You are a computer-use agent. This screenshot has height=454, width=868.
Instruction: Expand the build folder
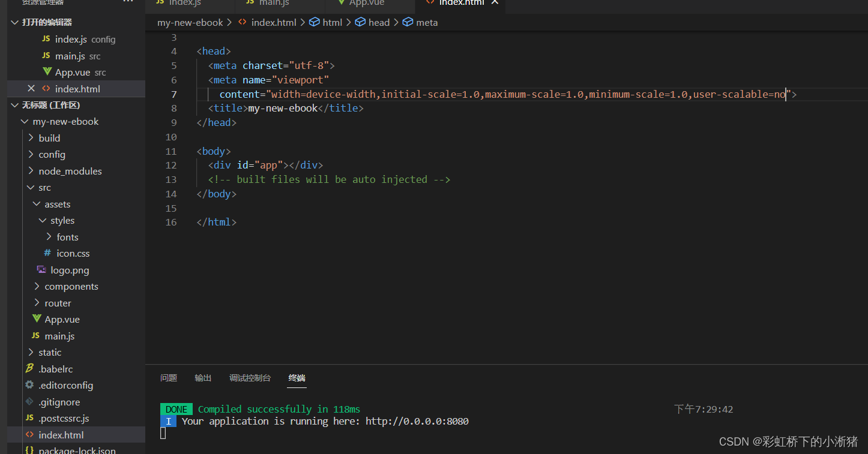tap(31, 138)
